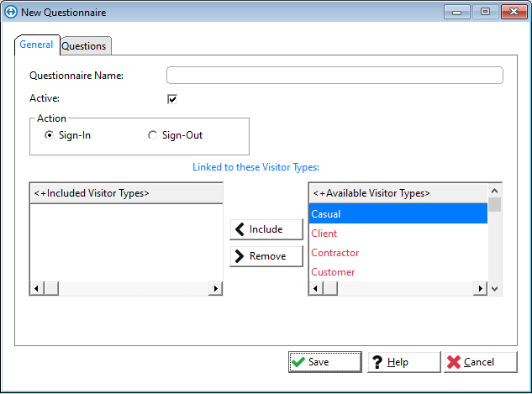Choose the Sign-Out radio option
Image resolution: width=532 pixels, height=394 pixels.
pos(152,135)
